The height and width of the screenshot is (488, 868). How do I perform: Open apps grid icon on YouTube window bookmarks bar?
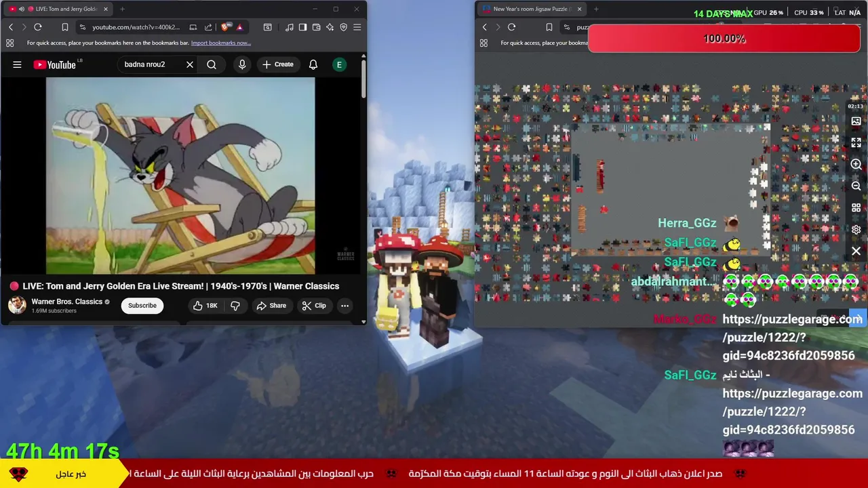[9, 43]
